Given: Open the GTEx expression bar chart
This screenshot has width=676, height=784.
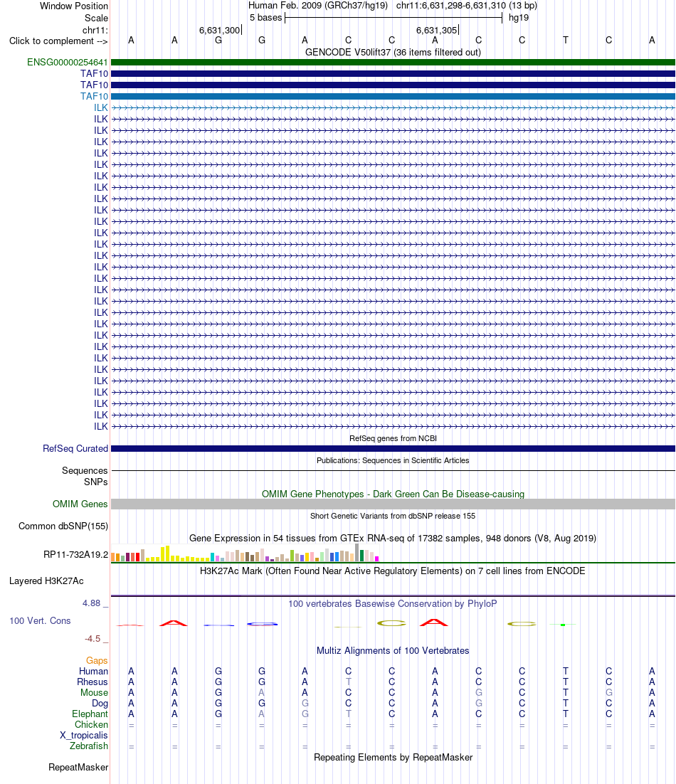Looking at the screenshot, I should (245, 553).
